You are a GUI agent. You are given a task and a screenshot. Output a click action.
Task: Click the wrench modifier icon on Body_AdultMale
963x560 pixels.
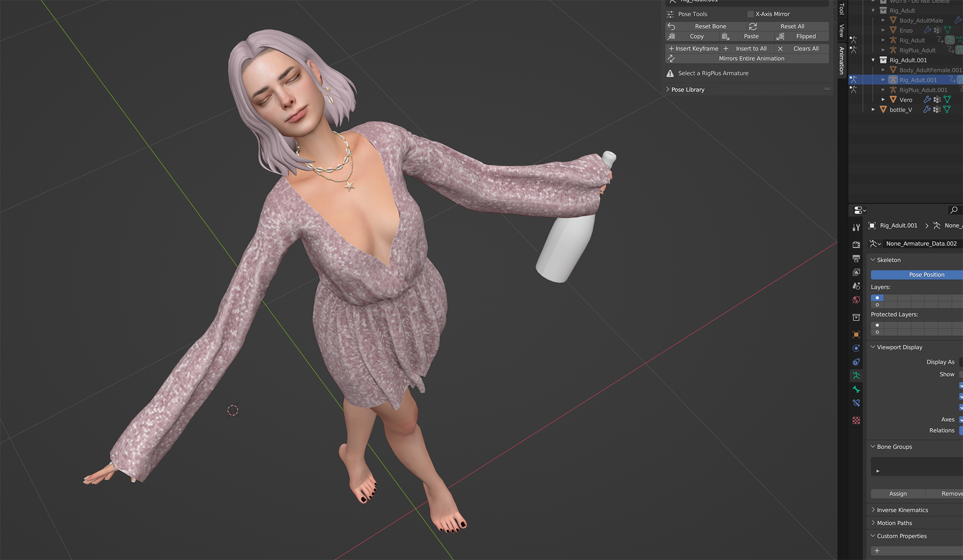(957, 20)
